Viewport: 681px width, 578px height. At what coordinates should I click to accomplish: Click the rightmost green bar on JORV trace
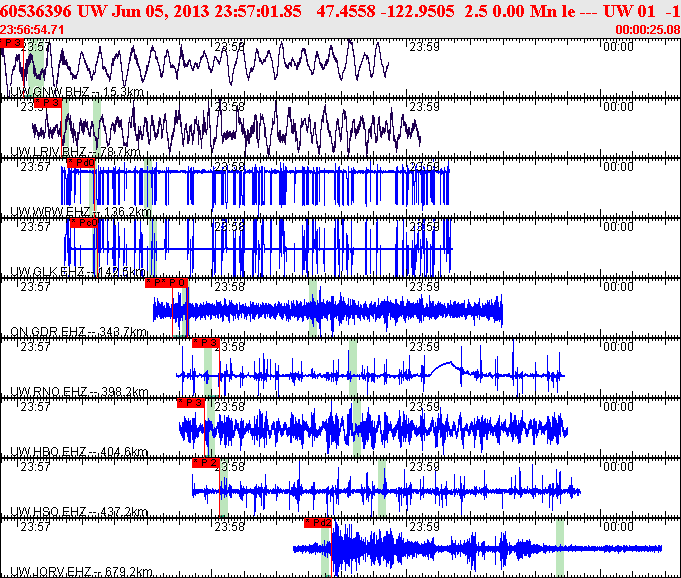(560, 547)
